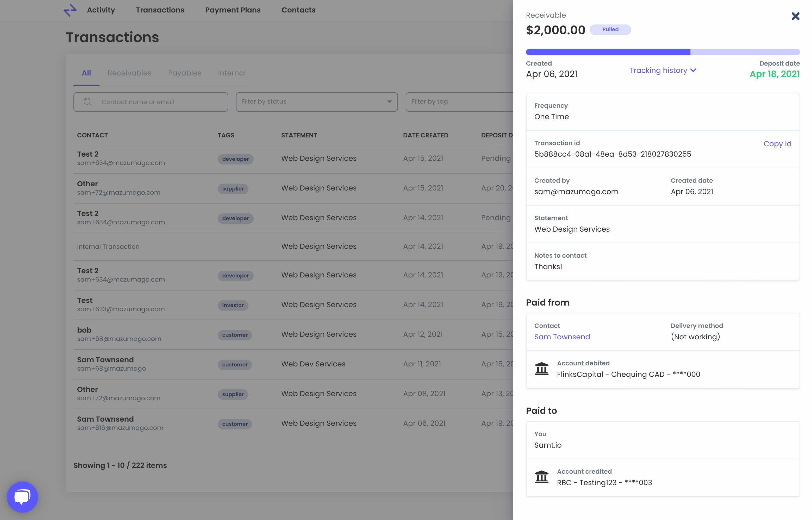
Task: Click the Account debited bank icon
Action: pyautogui.click(x=541, y=369)
